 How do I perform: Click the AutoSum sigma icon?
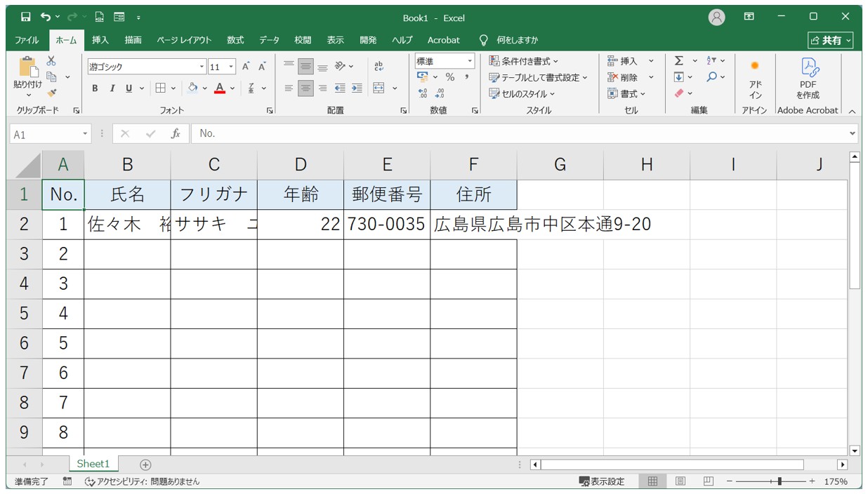679,61
